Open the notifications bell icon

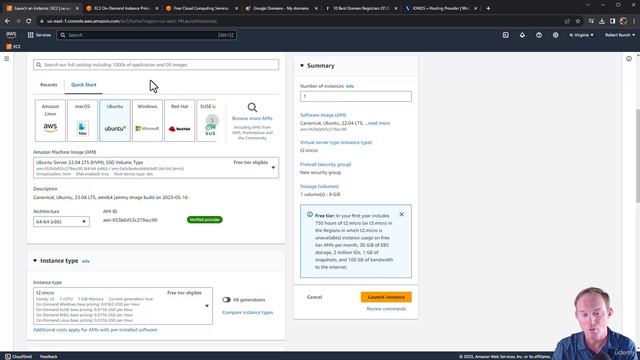(x=522, y=35)
